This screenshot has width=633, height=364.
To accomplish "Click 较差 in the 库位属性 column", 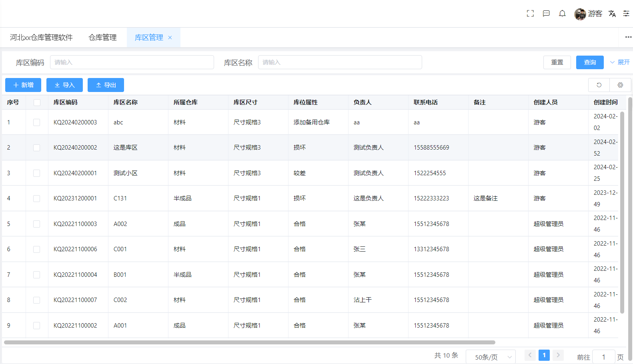I will [300, 173].
